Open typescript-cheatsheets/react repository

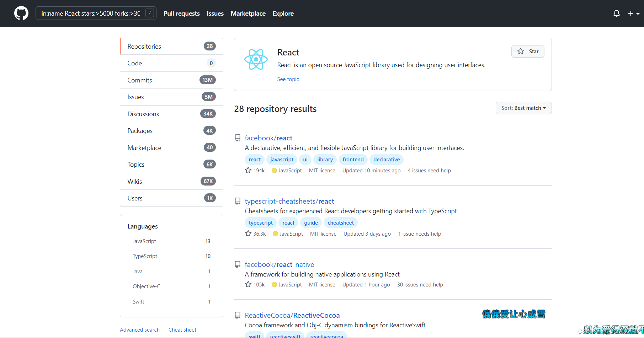289,201
